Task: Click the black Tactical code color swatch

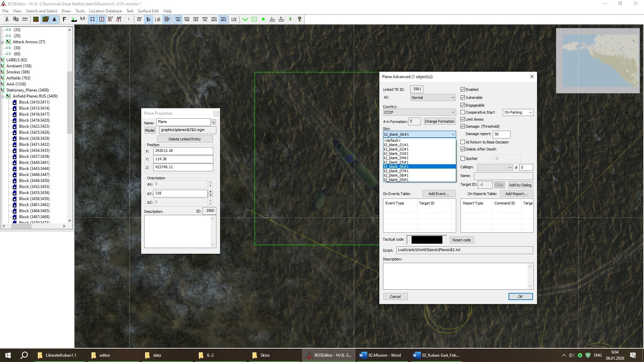Action: (427, 240)
